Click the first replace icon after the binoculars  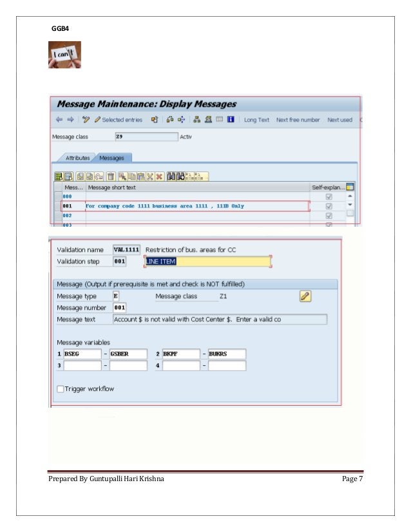click(190, 176)
